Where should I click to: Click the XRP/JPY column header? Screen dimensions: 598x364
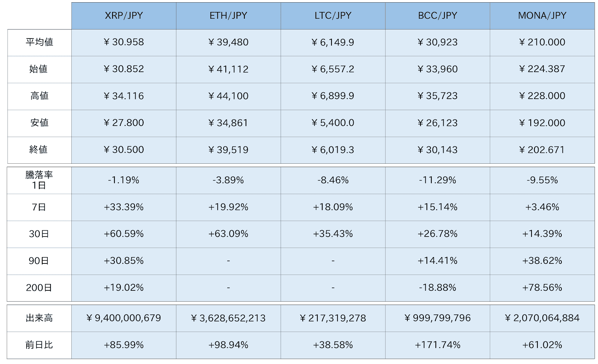124,16
